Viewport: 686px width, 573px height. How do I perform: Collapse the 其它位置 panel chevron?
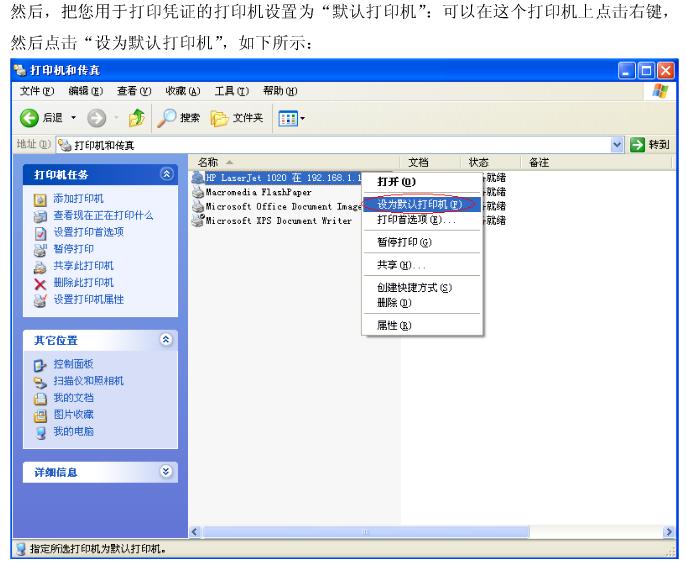pyautogui.click(x=166, y=339)
